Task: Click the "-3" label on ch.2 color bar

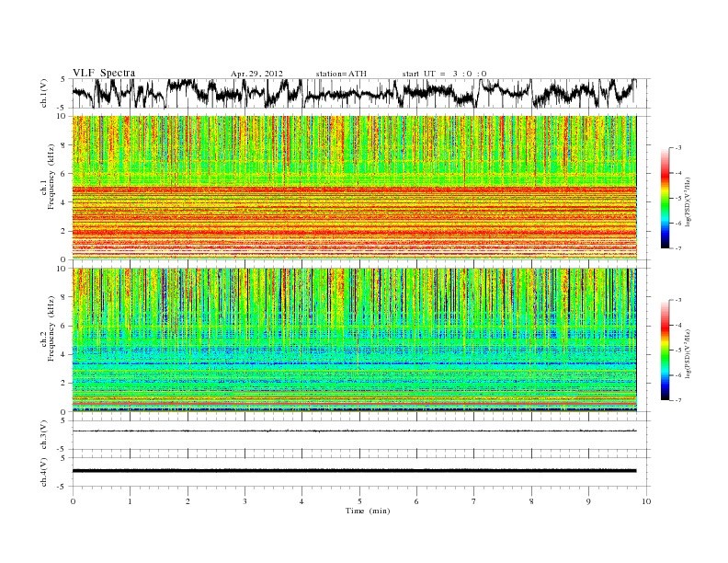Action: coord(678,300)
